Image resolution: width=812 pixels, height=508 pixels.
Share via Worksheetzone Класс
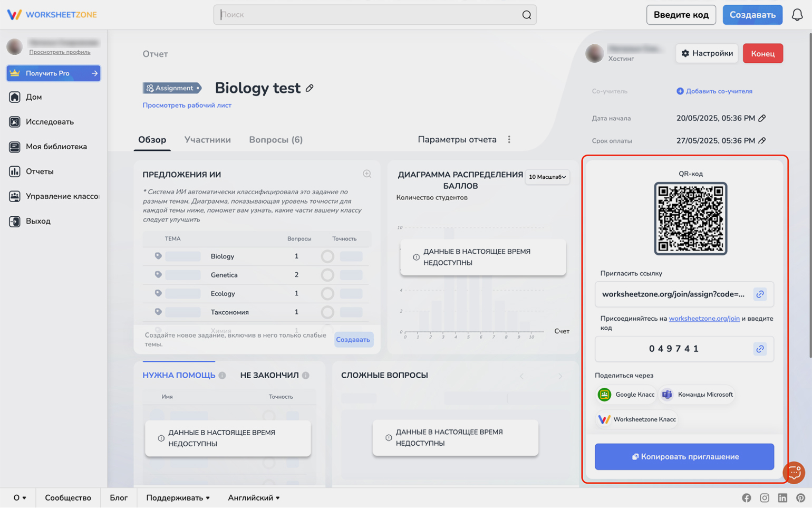click(x=637, y=419)
